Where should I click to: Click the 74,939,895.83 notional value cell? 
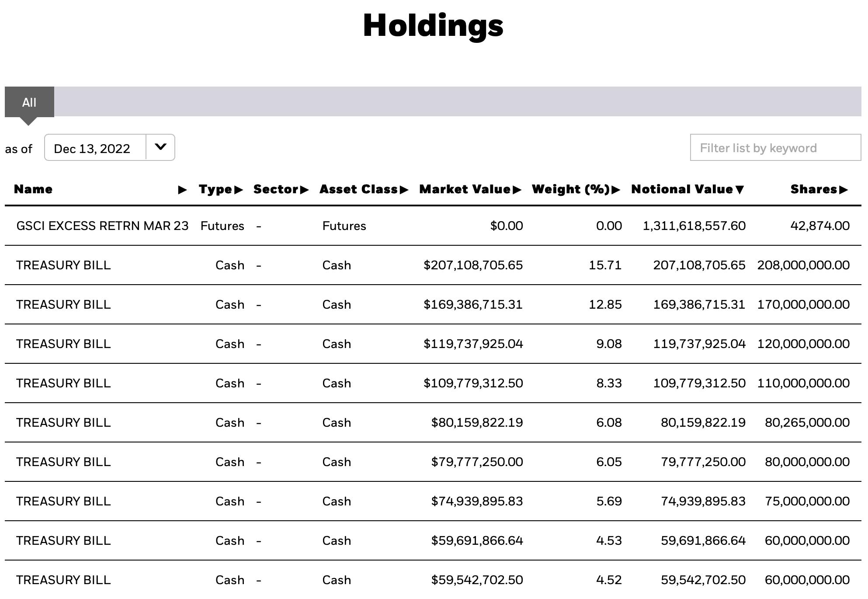pyautogui.click(x=703, y=501)
